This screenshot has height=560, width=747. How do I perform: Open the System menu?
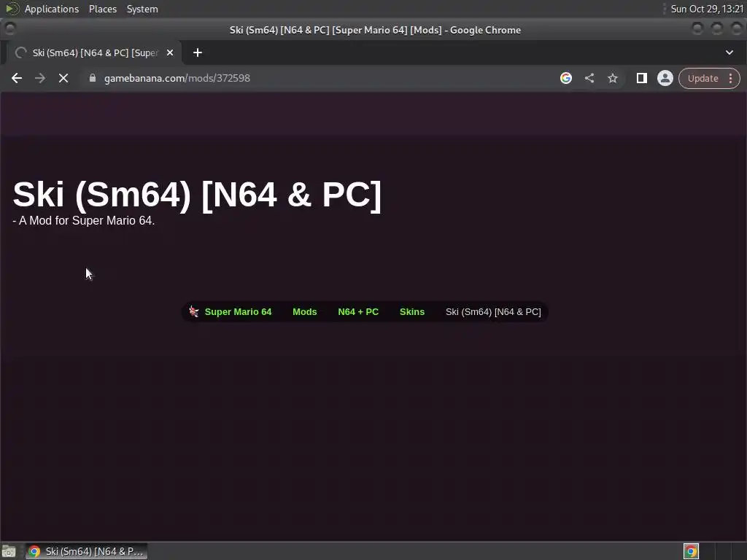[142, 9]
